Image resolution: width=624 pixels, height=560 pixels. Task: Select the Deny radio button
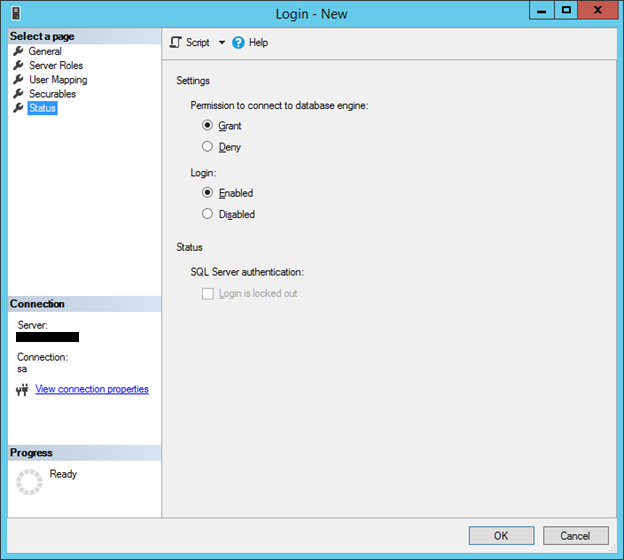click(x=207, y=146)
